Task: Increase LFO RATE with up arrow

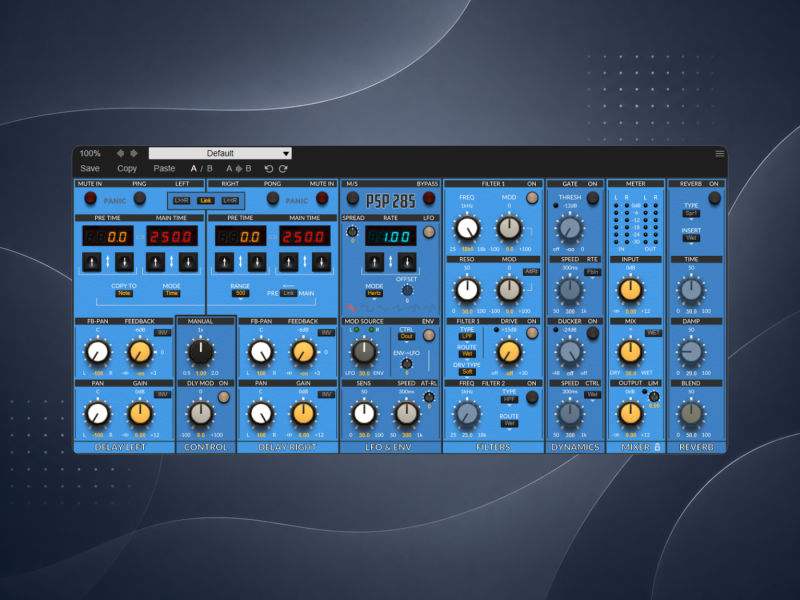Action: [374, 262]
